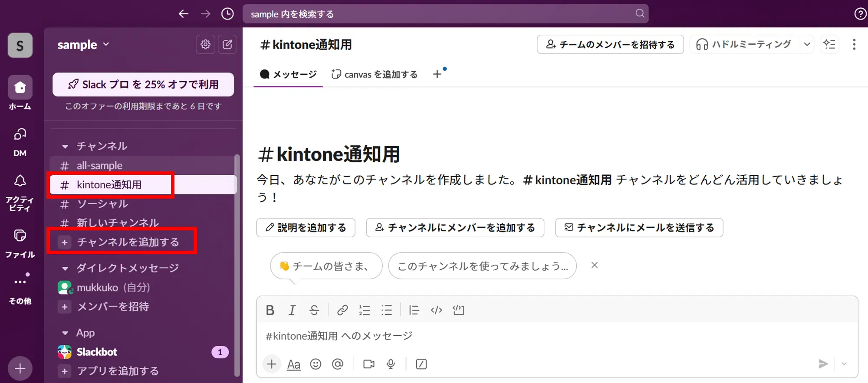This screenshot has width=868, height=383.
Task: Click the 説明を追加する button
Action: [x=306, y=228]
